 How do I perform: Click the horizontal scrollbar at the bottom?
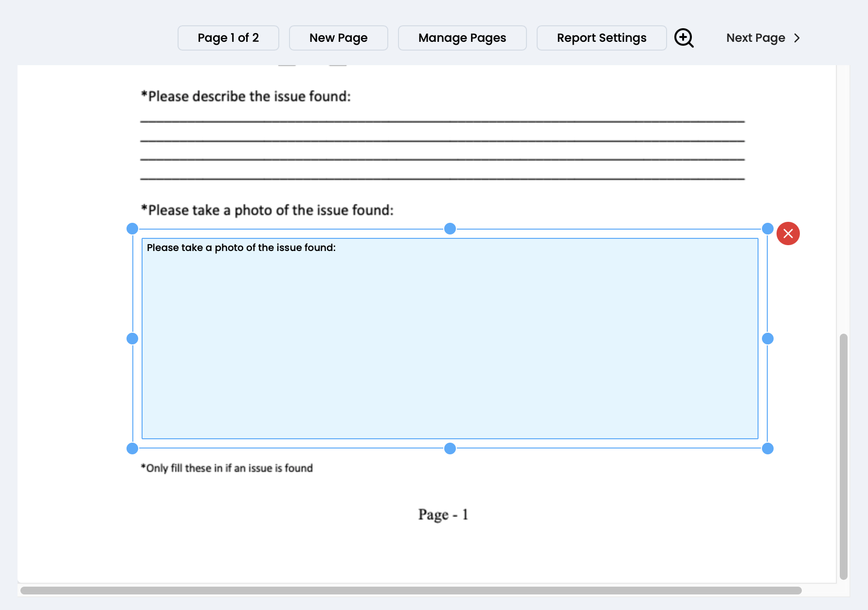[x=411, y=591]
